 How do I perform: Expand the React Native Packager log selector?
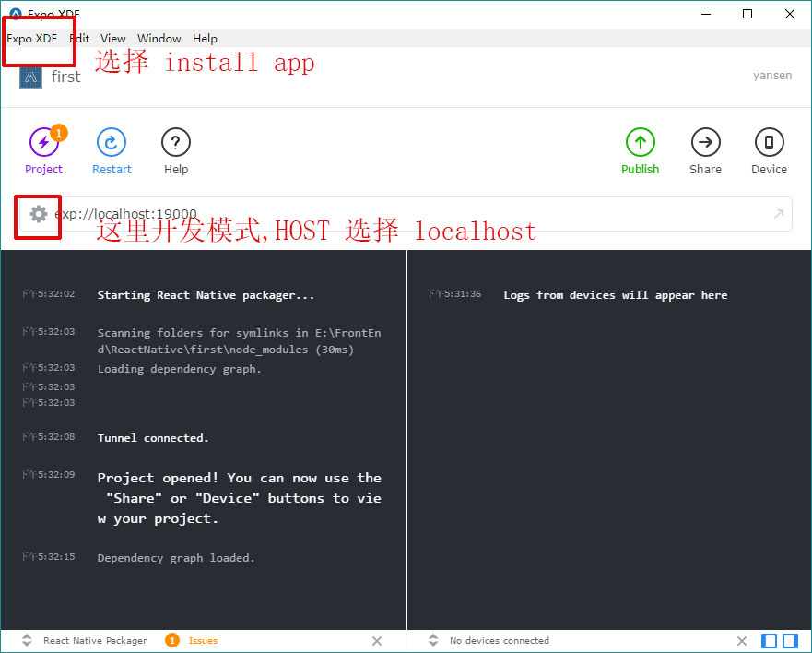pos(27,641)
